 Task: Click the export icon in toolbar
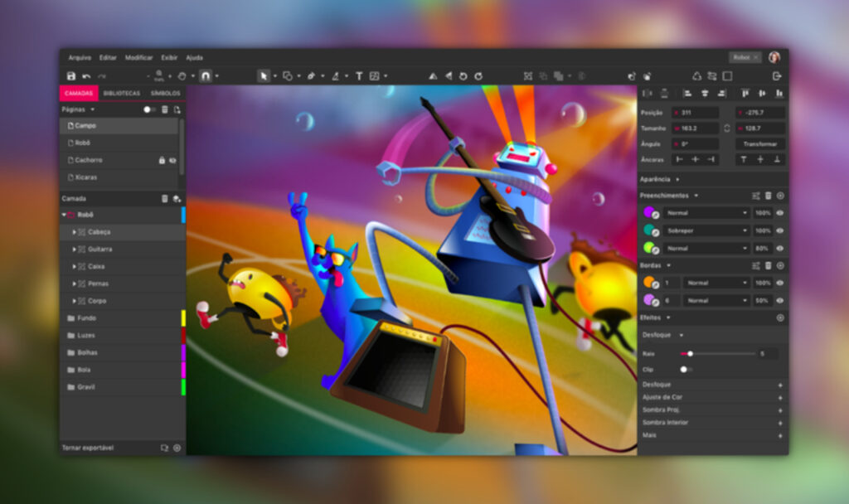coord(776,76)
